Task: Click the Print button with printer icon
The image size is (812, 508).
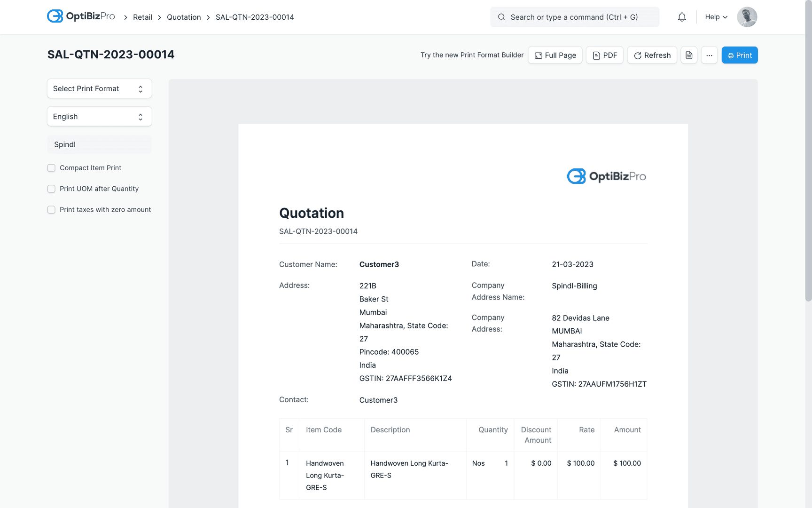Action: (739, 55)
